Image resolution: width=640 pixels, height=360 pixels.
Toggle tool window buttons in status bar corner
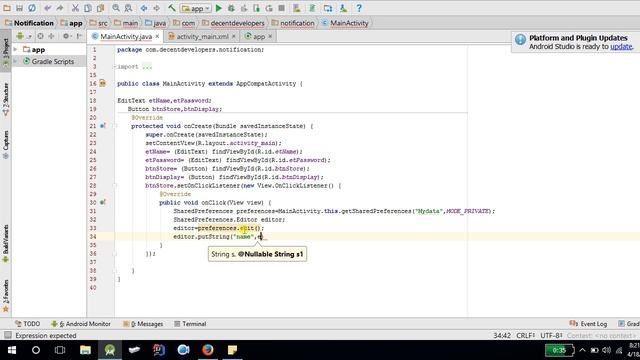click(x=7, y=335)
